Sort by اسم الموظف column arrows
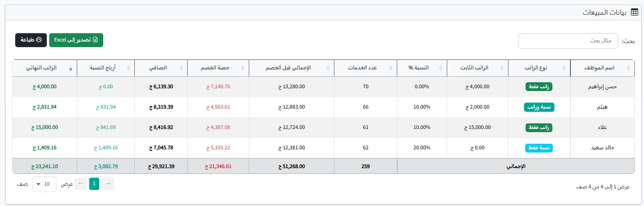The image size is (644, 206). pos(628,68)
